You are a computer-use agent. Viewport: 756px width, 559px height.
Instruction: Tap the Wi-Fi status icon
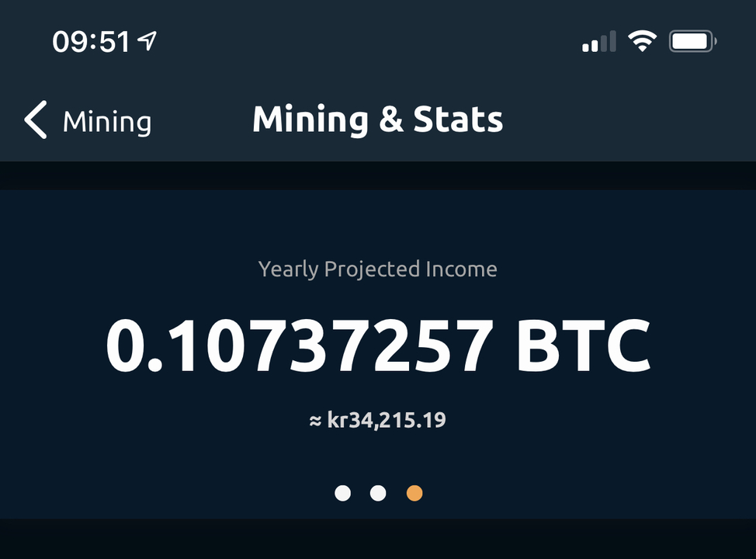[x=642, y=41]
